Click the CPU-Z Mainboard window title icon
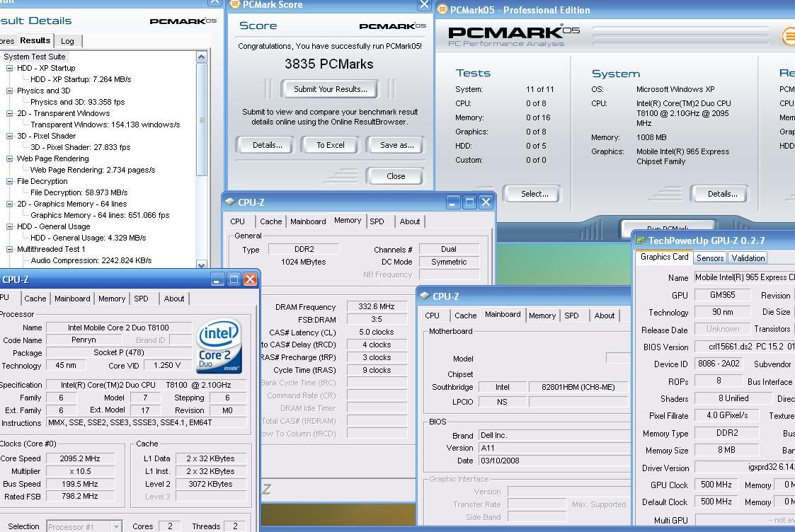Screen dimensions: 795x532 pyautogui.click(x=424, y=296)
